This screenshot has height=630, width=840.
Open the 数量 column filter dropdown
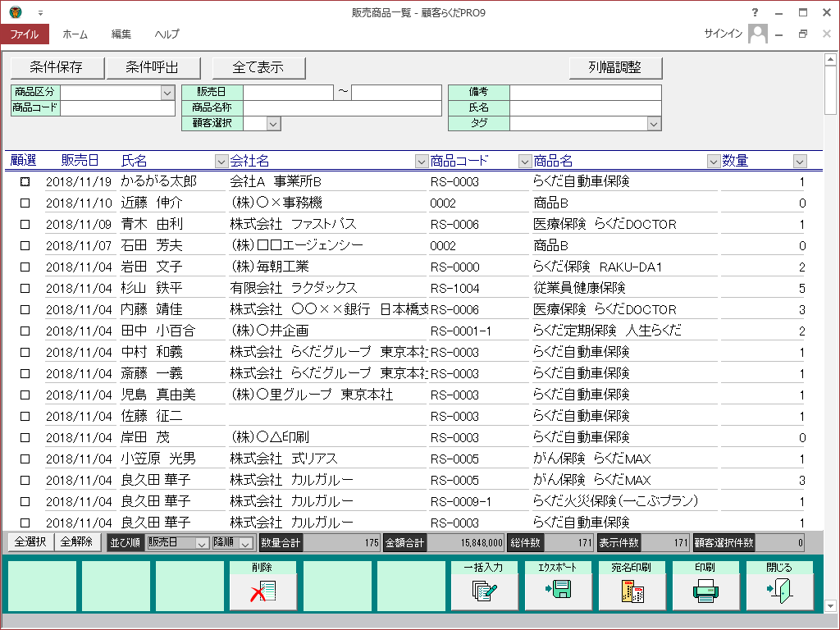[800, 161]
